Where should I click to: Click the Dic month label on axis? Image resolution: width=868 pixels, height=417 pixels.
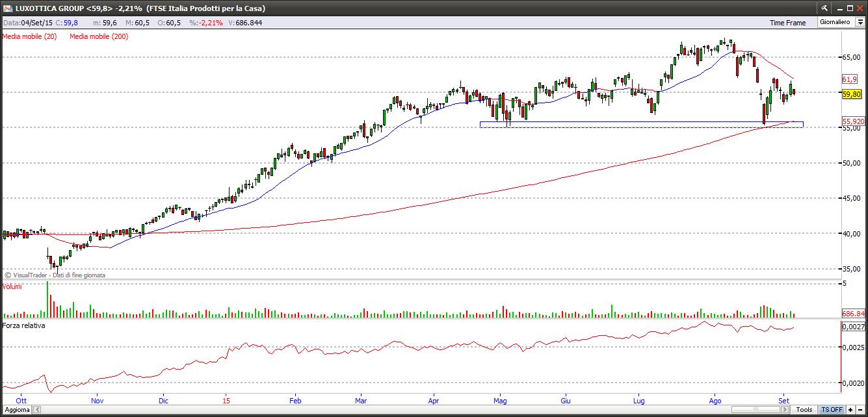[163, 401]
